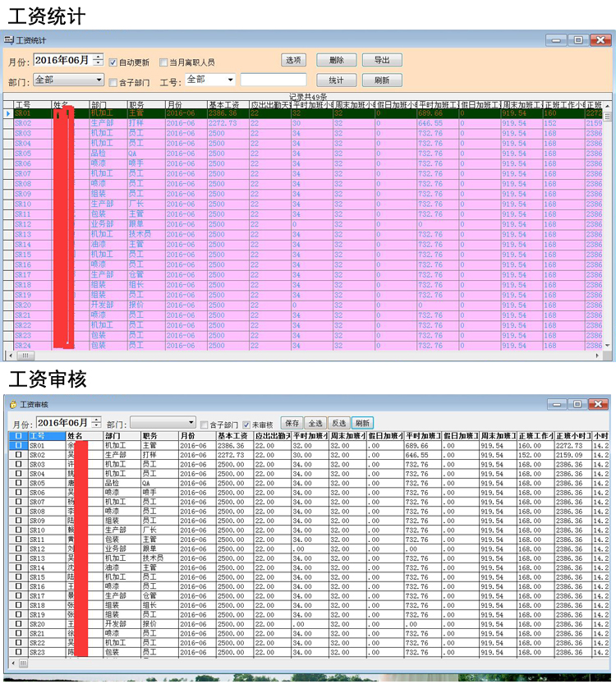616x698 pixels.
Task: Click the empty 工号 text box in 工资统计
Action: (x=274, y=80)
